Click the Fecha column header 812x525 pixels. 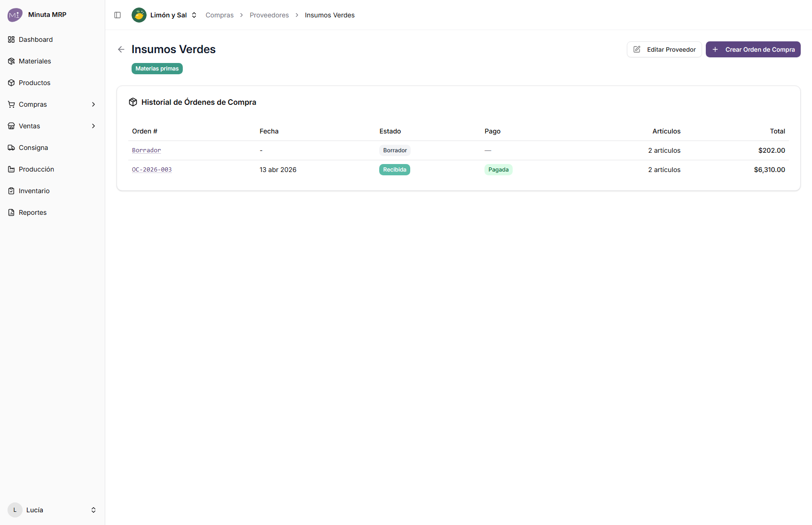[269, 131]
